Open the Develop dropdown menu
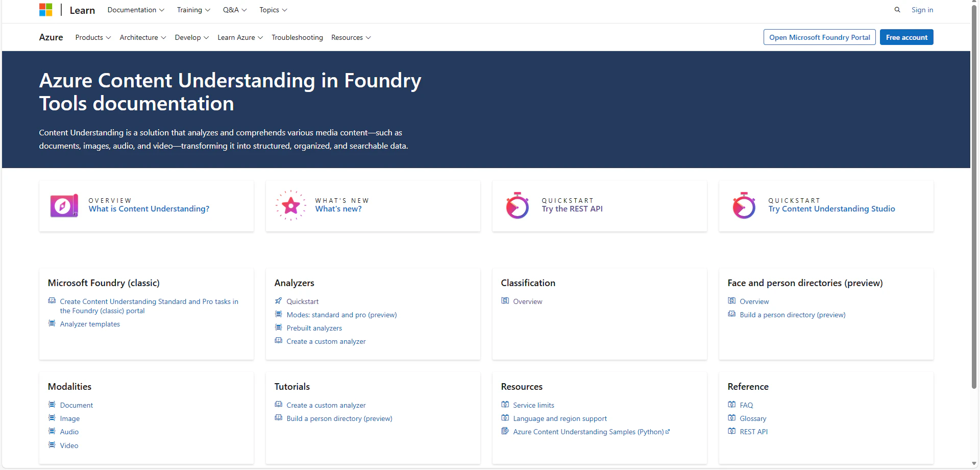Viewport: 980px width, 470px height. [x=192, y=37]
